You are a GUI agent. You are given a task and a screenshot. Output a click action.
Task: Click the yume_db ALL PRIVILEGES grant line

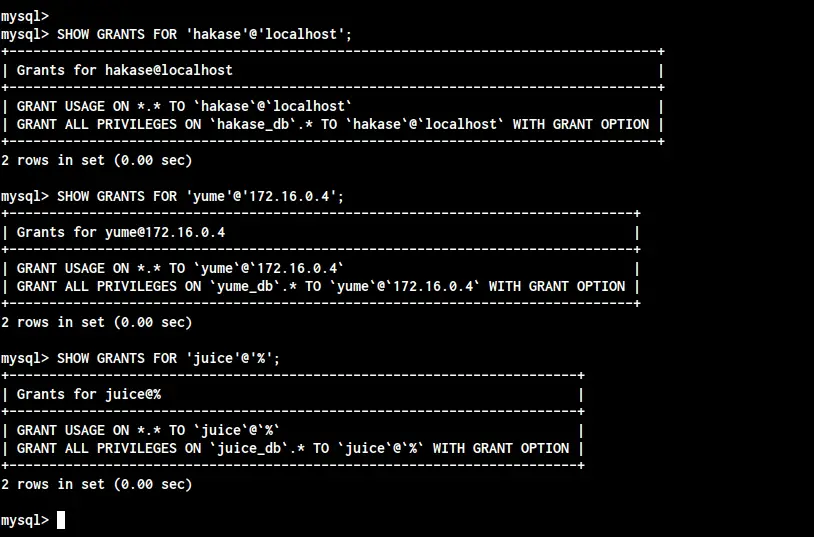[x=321, y=287]
